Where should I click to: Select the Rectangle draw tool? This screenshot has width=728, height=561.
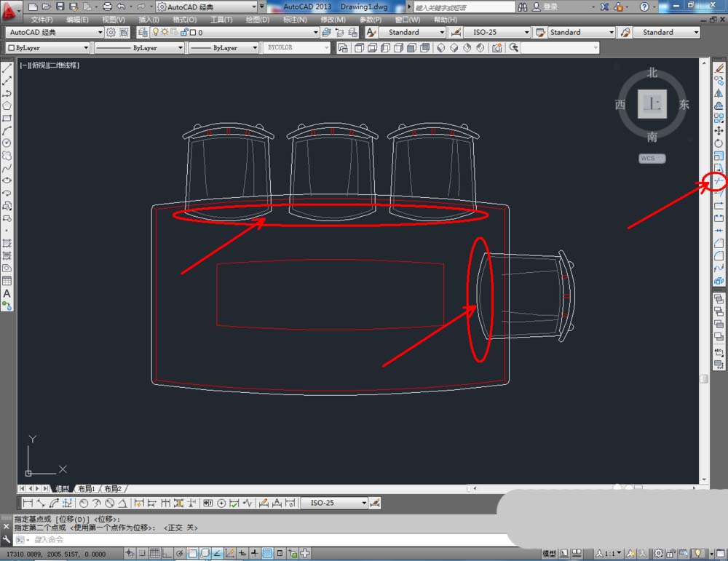[x=7, y=119]
